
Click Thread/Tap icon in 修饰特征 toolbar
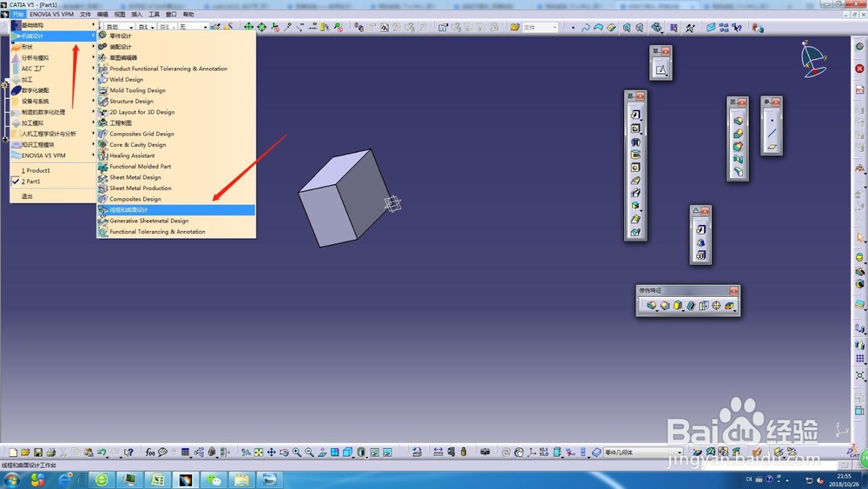pos(716,306)
